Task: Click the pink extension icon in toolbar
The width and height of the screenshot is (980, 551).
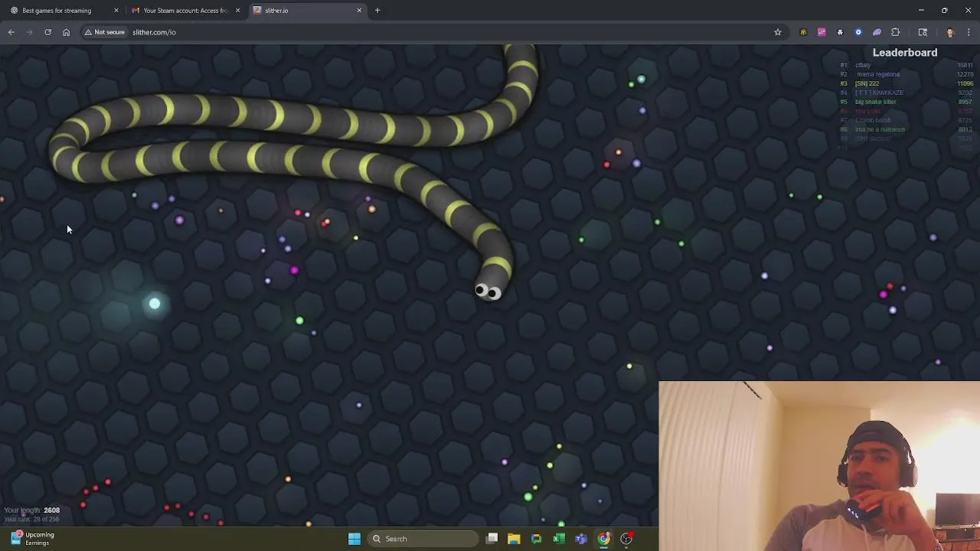Action: point(822,32)
